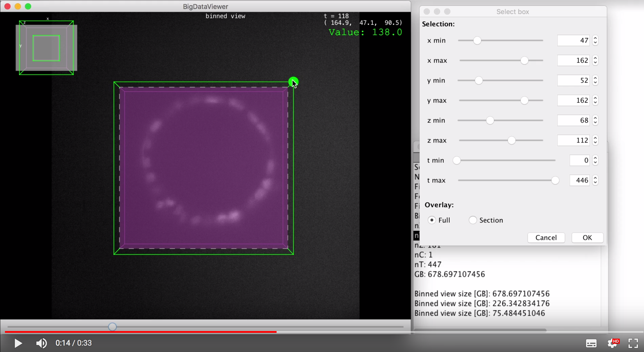The height and width of the screenshot is (352, 644).
Task: Confirm the selection with OK
Action: tap(587, 238)
